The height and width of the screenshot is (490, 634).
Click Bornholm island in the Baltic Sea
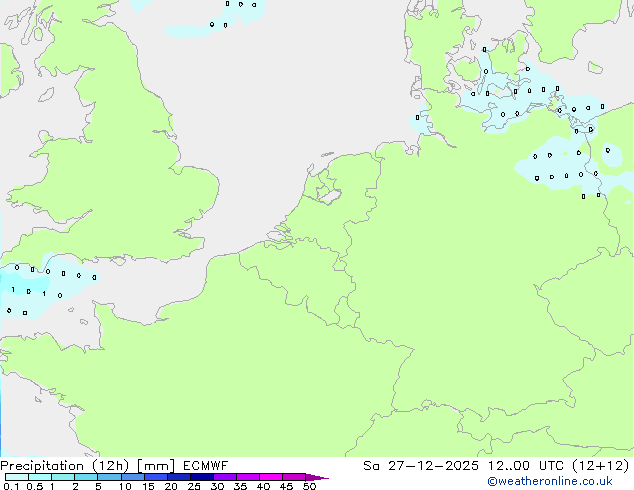pyautogui.click(x=595, y=68)
